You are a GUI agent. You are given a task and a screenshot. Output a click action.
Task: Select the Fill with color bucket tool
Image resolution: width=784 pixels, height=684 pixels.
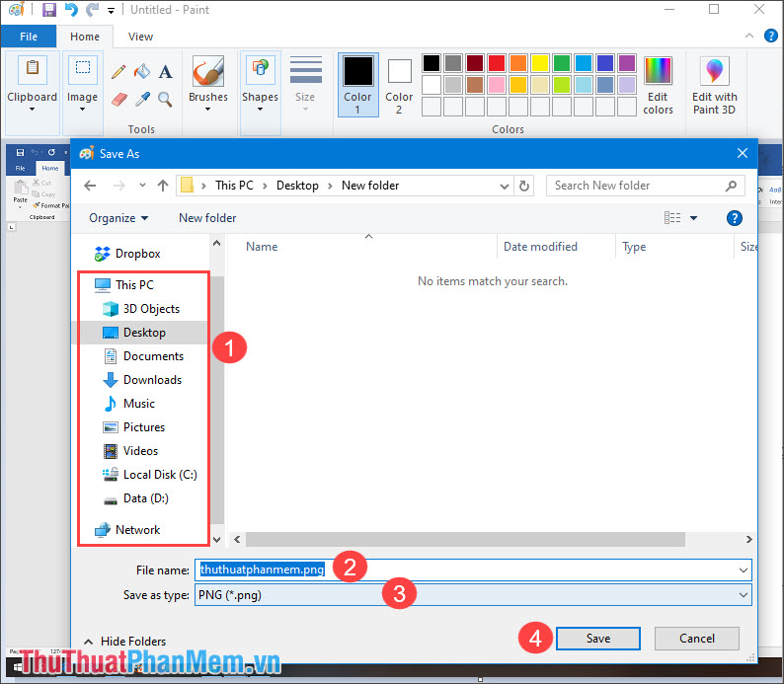[x=142, y=71]
